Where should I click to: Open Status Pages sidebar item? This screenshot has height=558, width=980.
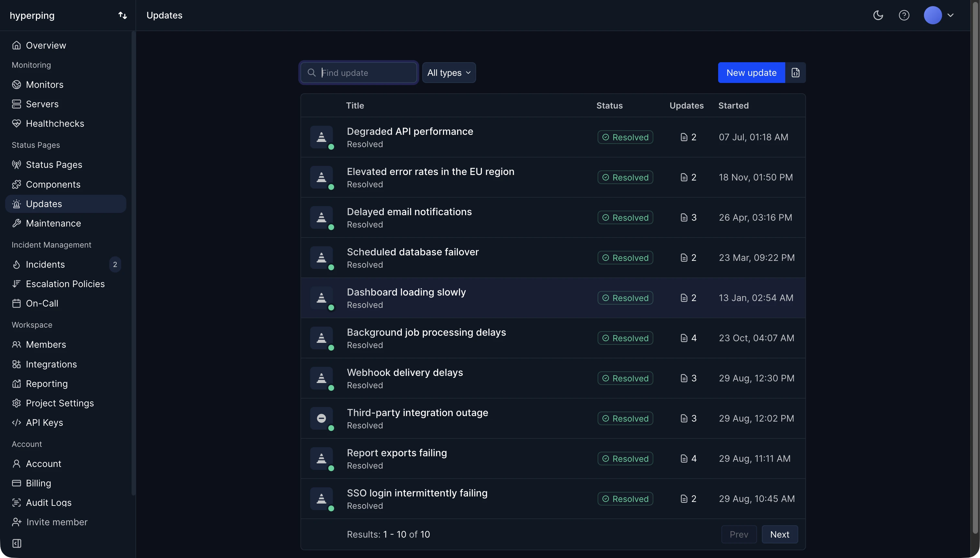65,164
